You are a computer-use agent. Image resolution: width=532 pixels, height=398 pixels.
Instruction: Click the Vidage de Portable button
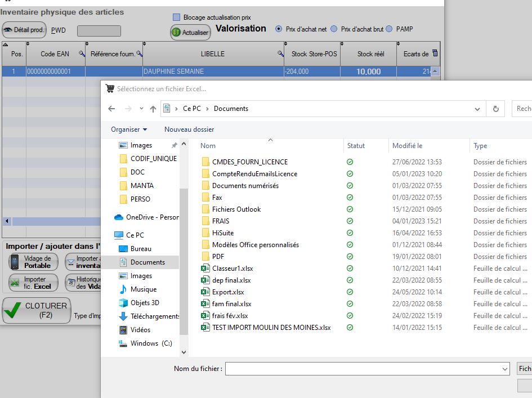point(33,262)
